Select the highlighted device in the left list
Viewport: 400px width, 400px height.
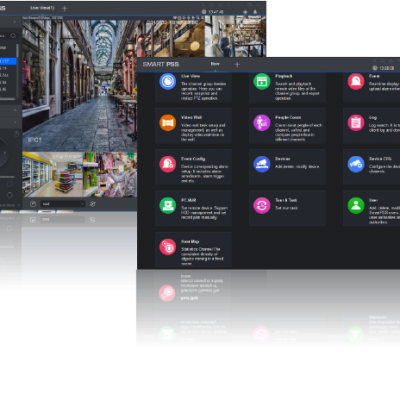point(8,61)
